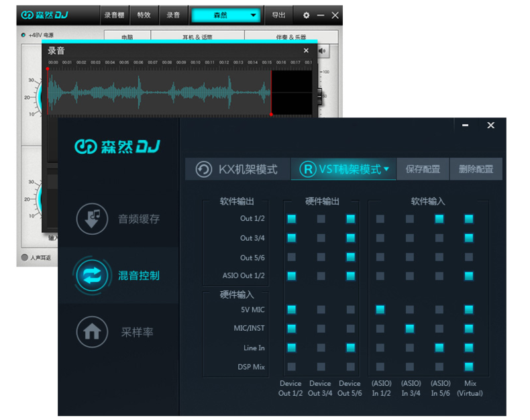Click the 导出 export button

(278, 15)
